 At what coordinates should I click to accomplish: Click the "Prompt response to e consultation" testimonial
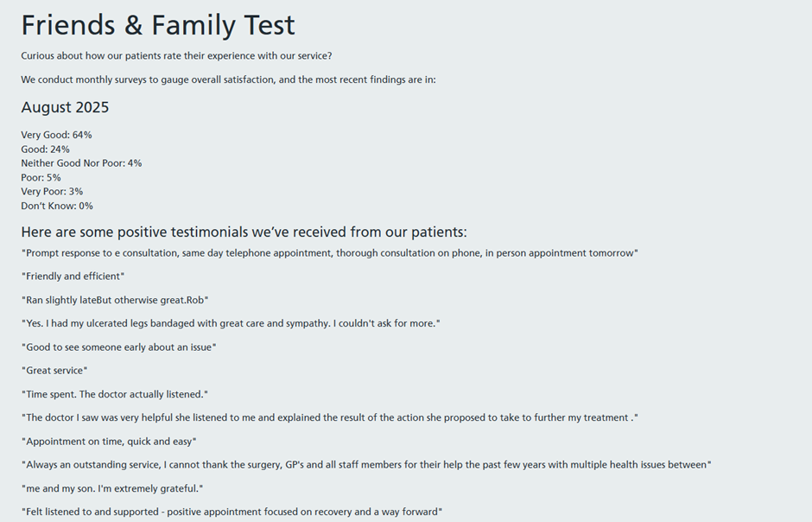click(x=329, y=253)
